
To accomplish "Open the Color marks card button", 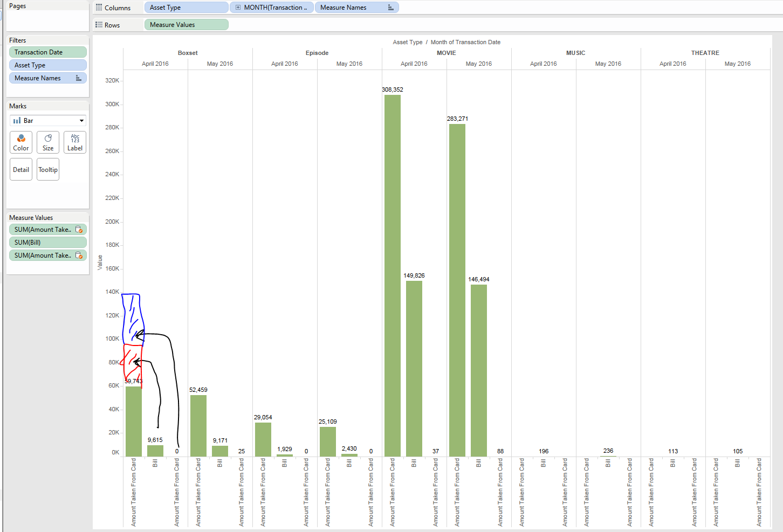I will tap(21, 142).
